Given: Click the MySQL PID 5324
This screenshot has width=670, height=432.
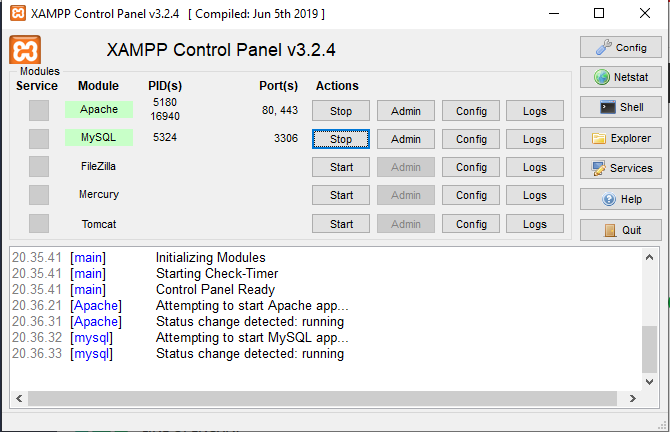Looking at the screenshot, I should point(165,137).
